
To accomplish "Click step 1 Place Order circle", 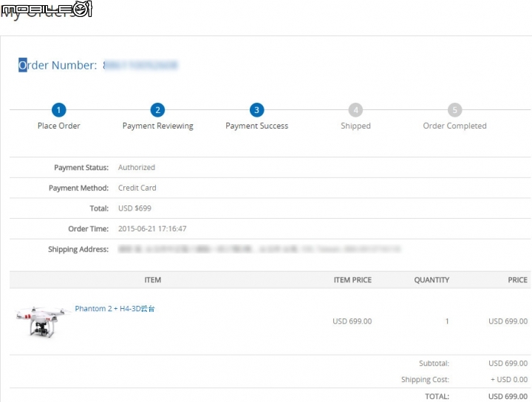I will click(58, 110).
